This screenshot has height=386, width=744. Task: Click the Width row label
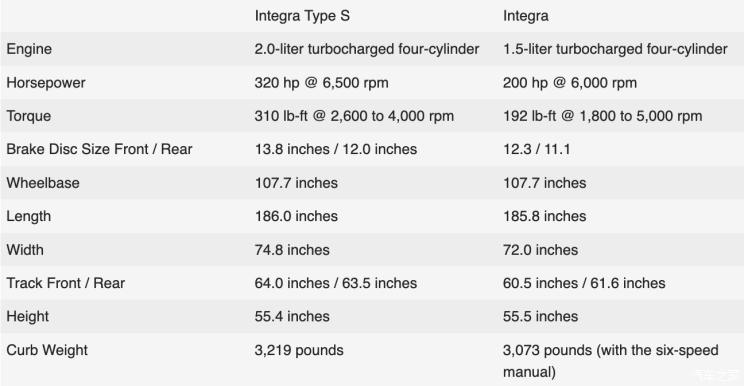coord(25,250)
